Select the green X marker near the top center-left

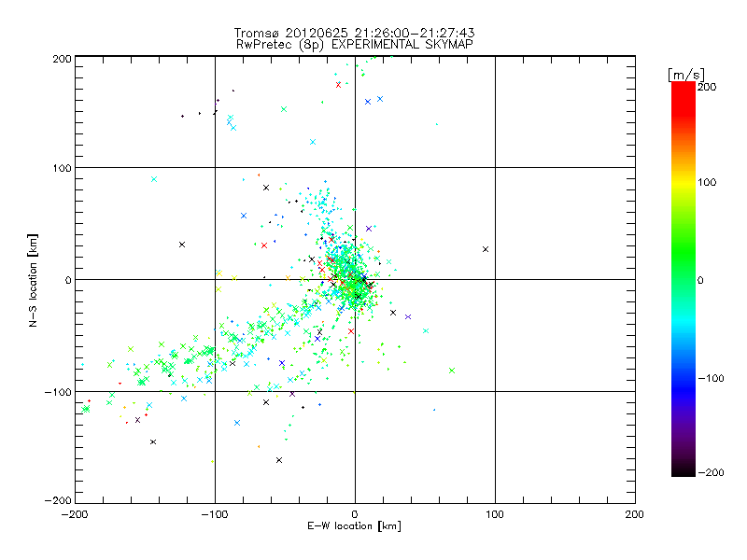284,109
